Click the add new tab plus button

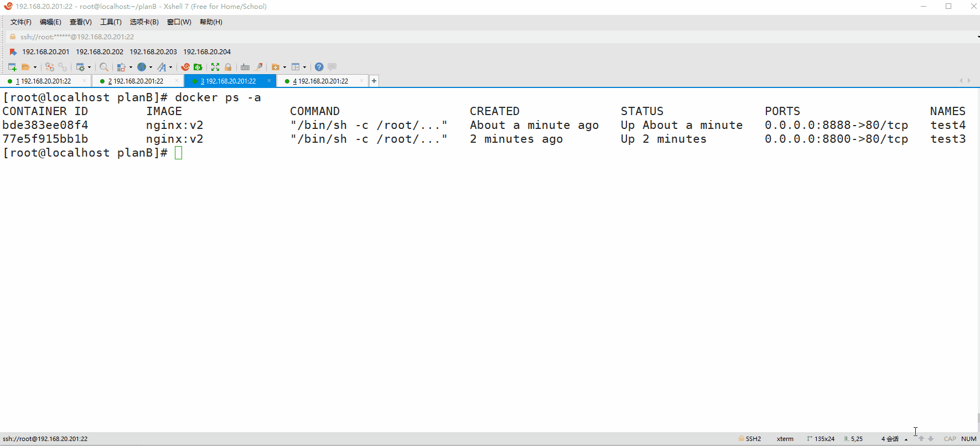pos(374,81)
